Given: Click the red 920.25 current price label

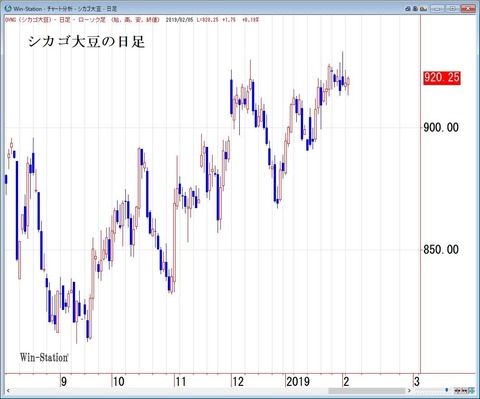Looking at the screenshot, I should [x=442, y=78].
